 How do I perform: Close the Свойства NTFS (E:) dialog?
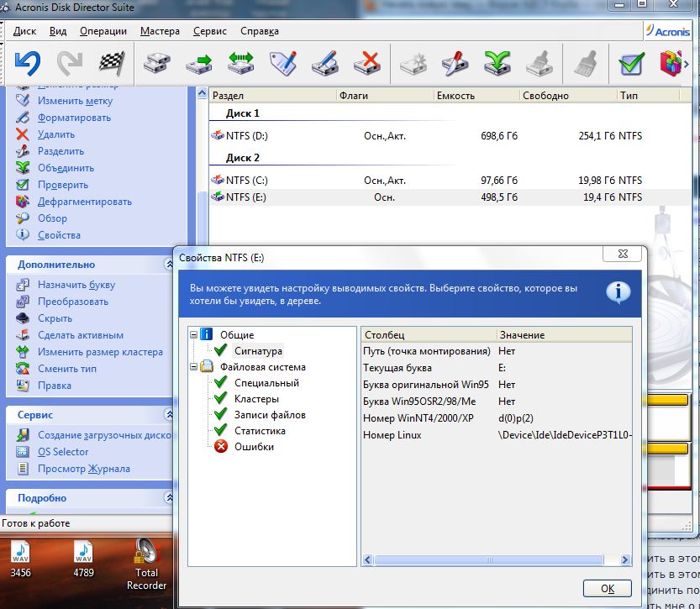pyautogui.click(x=623, y=254)
